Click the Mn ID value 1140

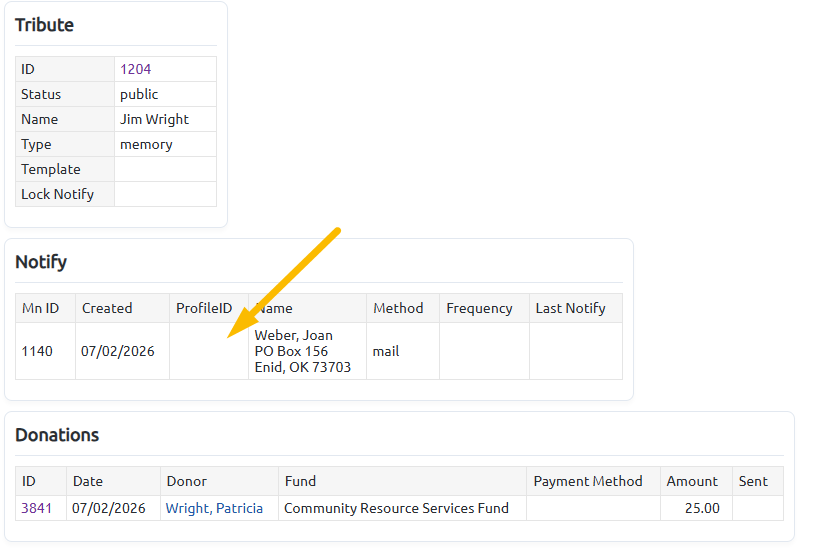coord(37,351)
